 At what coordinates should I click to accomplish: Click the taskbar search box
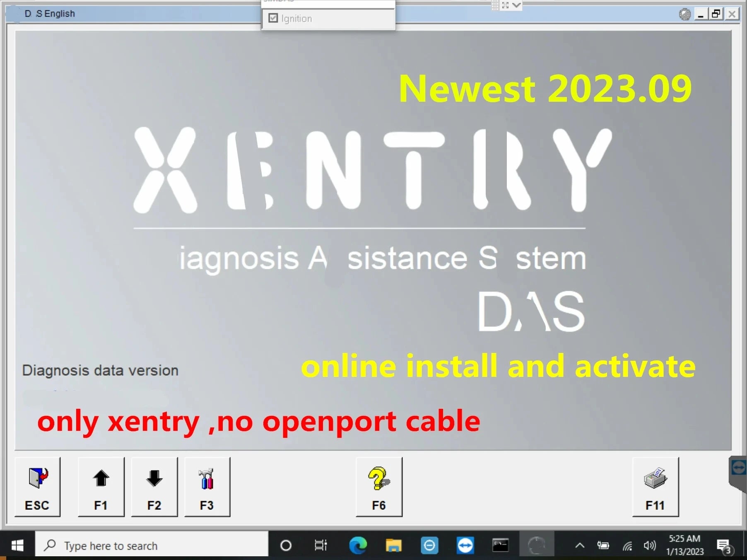[152, 546]
